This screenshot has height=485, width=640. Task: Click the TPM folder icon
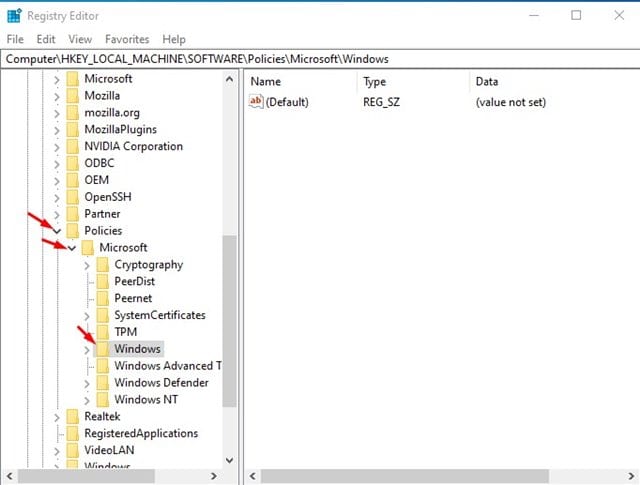point(103,332)
